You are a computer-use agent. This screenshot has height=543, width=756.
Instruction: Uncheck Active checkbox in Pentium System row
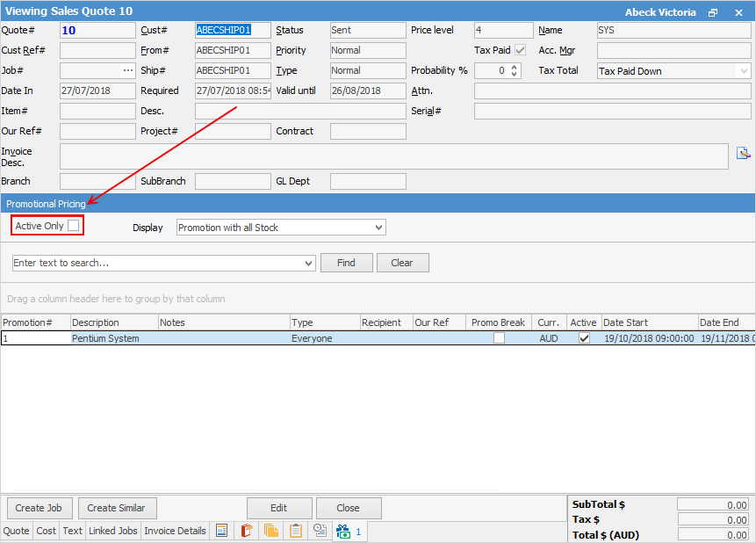click(x=584, y=338)
